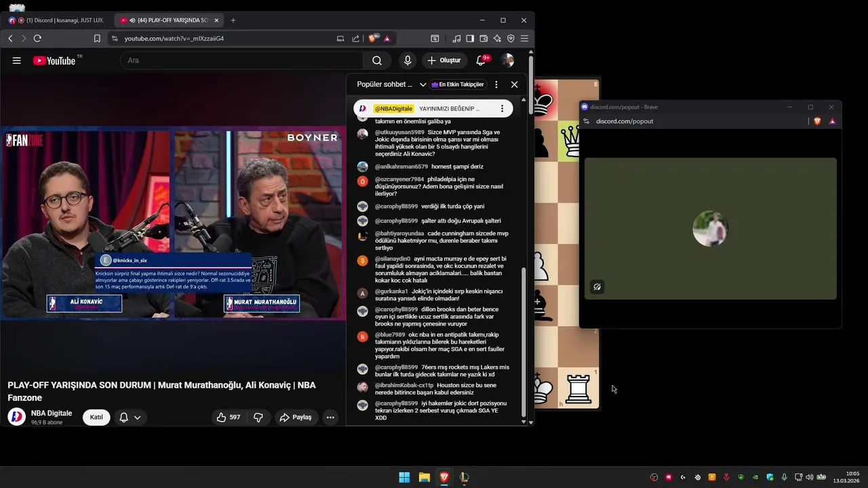This screenshot has width=868, height=488.
Task: Click the Paylaş share button
Action: (x=296, y=418)
